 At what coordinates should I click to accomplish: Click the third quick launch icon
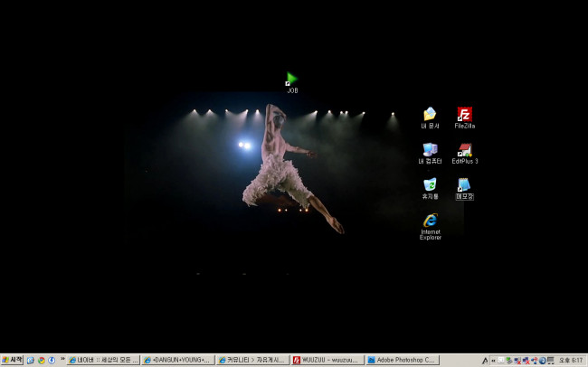52,360
